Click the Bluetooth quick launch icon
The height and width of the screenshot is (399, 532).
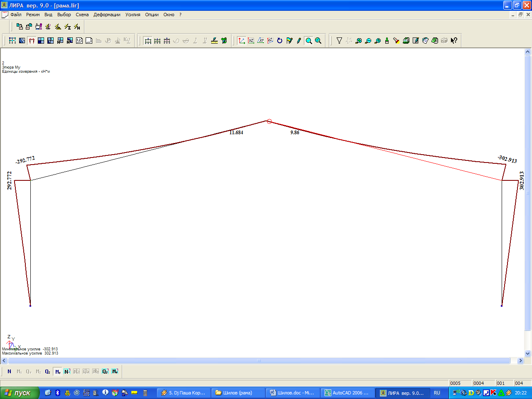[58, 393]
